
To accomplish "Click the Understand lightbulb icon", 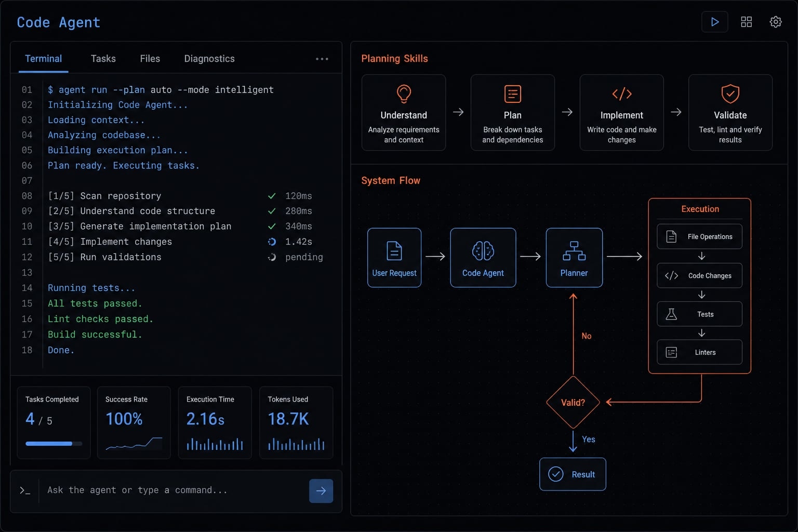I will (x=404, y=94).
